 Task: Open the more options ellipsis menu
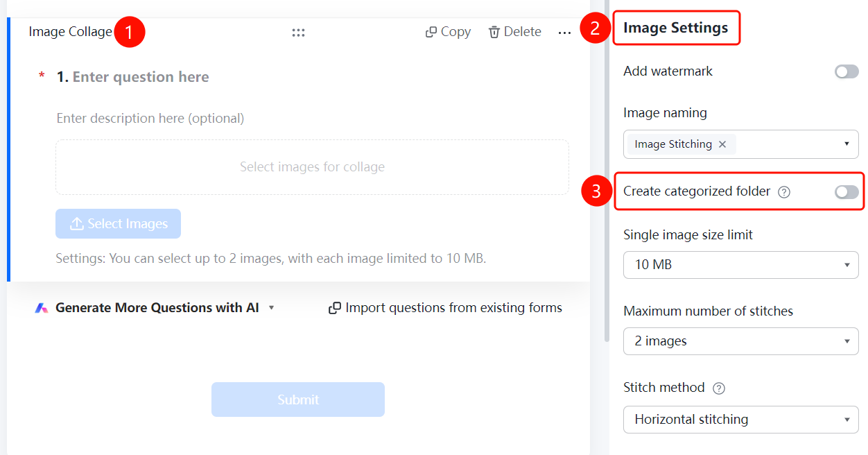[564, 33]
